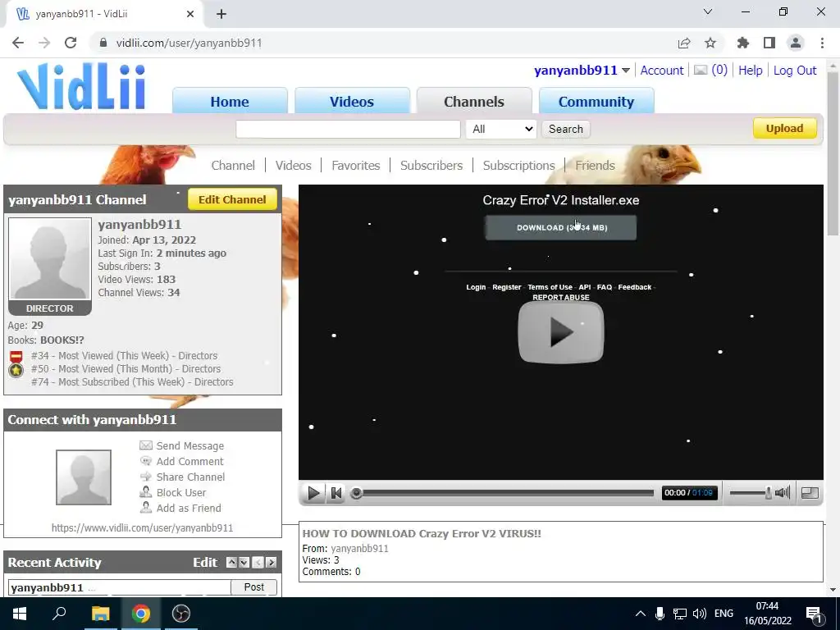Click Block User link
The width and height of the screenshot is (840, 630).
(x=181, y=492)
